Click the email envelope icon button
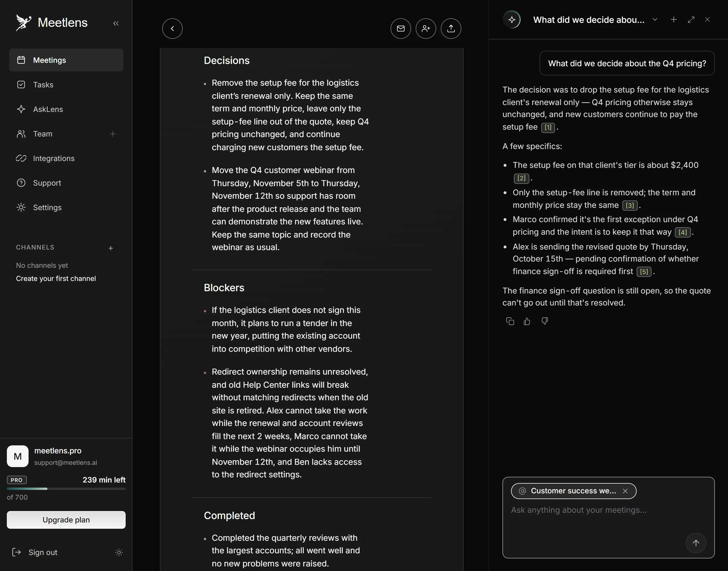Screen dimensions: 728x571 401,29
